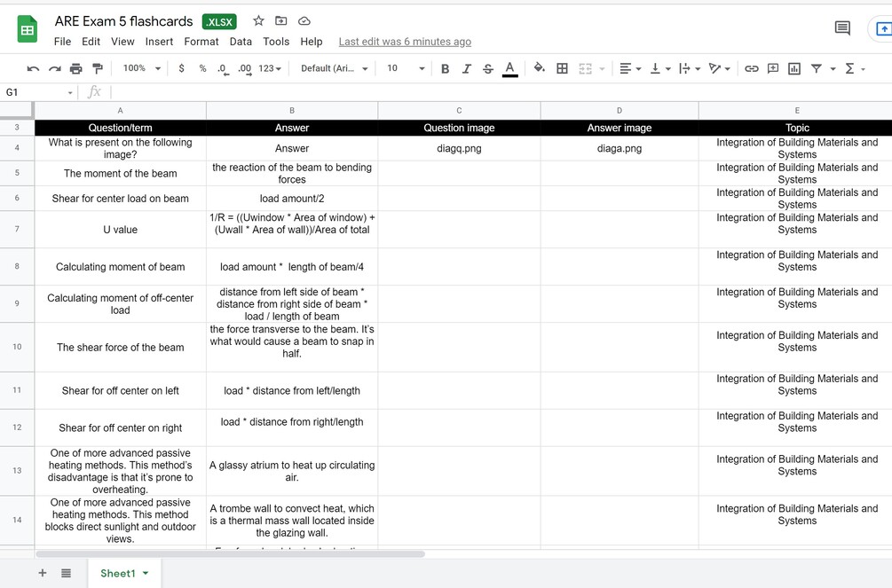Click into the formula bar
Viewport: 892px width, 588px height.
(x=501, y=92)
